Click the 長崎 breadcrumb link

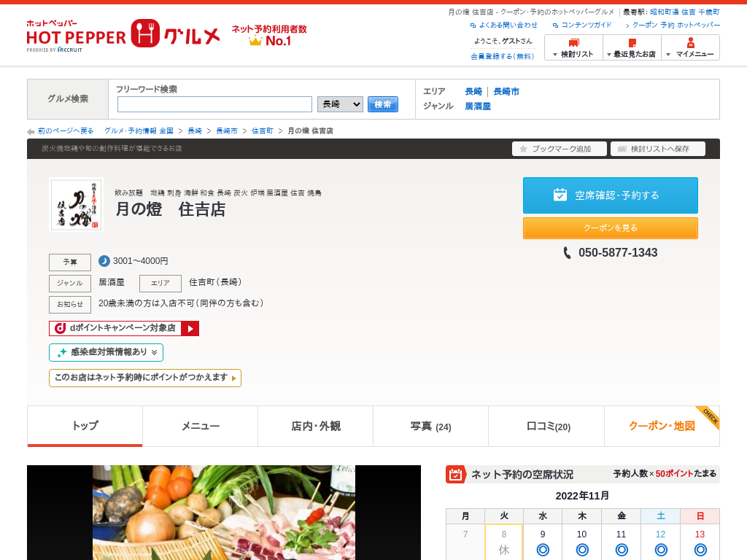click(194, 131)
